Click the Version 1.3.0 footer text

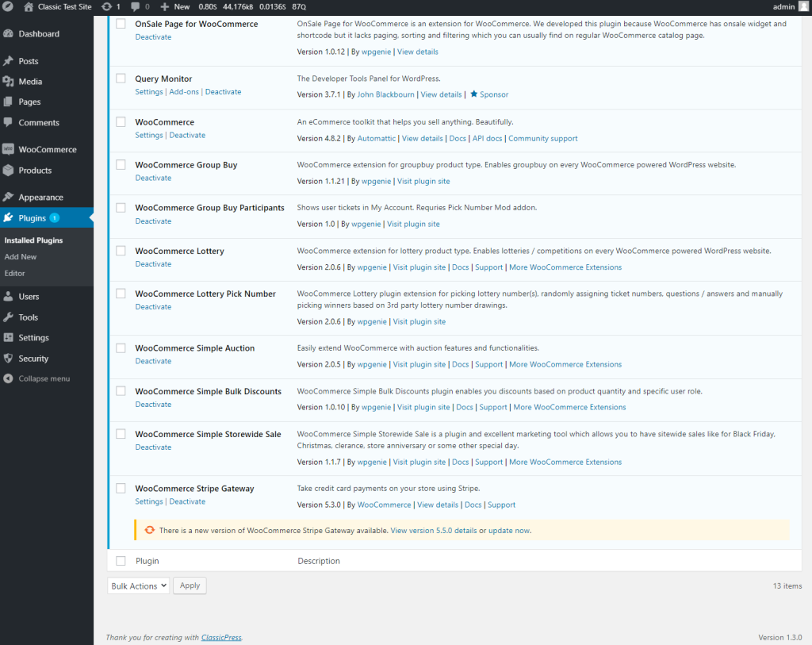click(780, 637)
